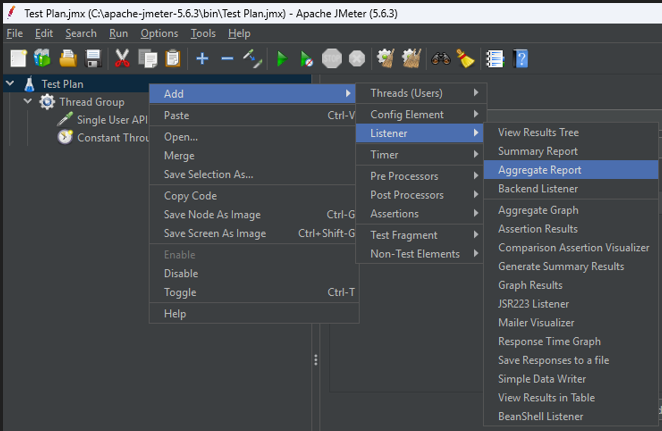The image size is (662, 431).
Task: Click the Shutdown test icon
Action: [x=357, y=58]
